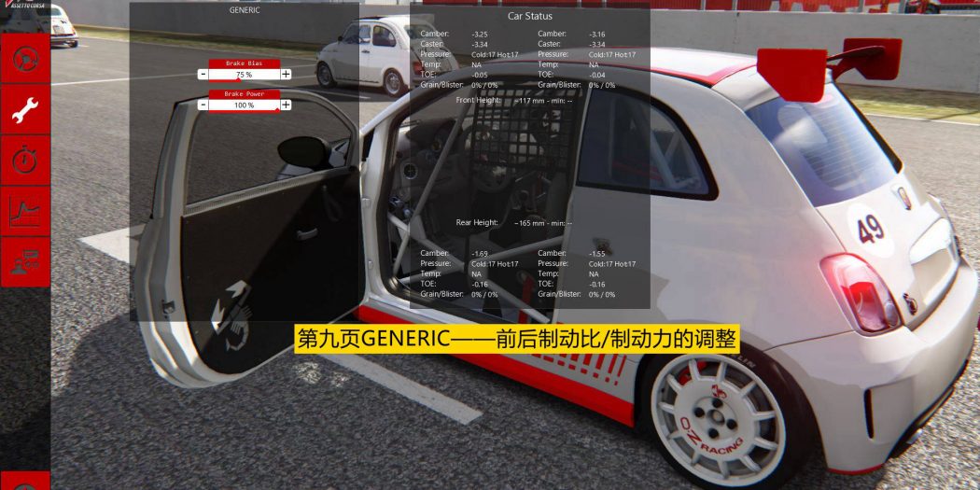This screenshot has width=980, height=490.
Task: Open the driver chat and standings icon
Action: [25, 262]
